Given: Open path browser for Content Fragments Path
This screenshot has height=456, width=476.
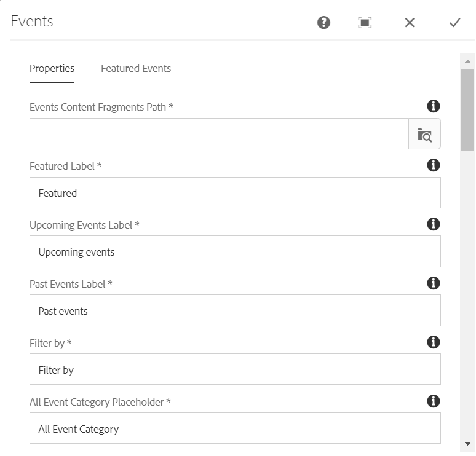Looking at the screenshot, I should 425,134.
